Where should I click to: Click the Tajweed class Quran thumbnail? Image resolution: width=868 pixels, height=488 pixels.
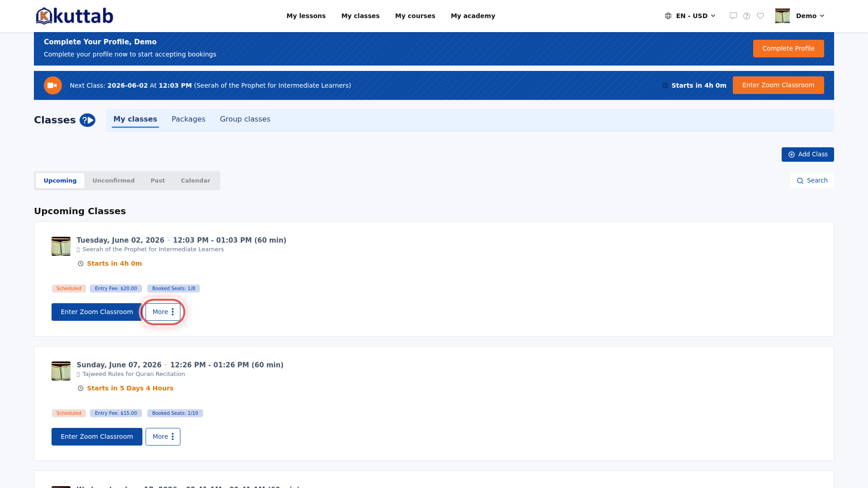tap(61, 371)
